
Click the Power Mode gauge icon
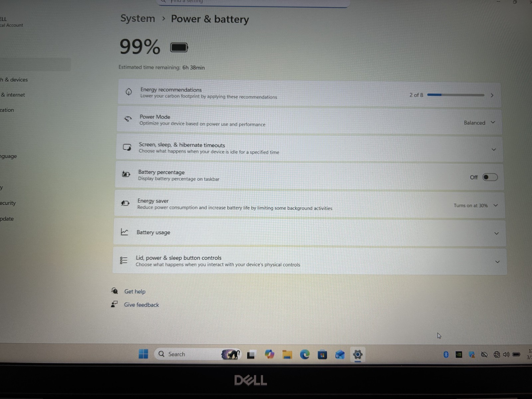tap(128, 119)
